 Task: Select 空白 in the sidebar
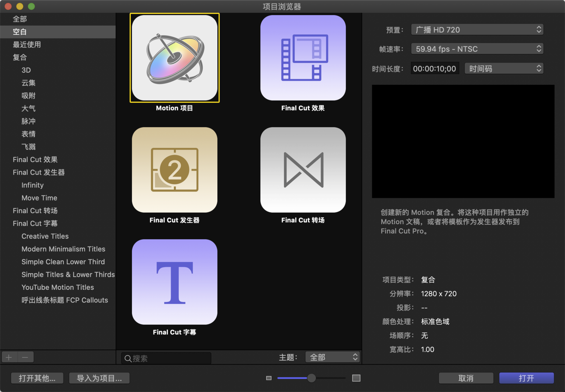click(x=58, y=32)
